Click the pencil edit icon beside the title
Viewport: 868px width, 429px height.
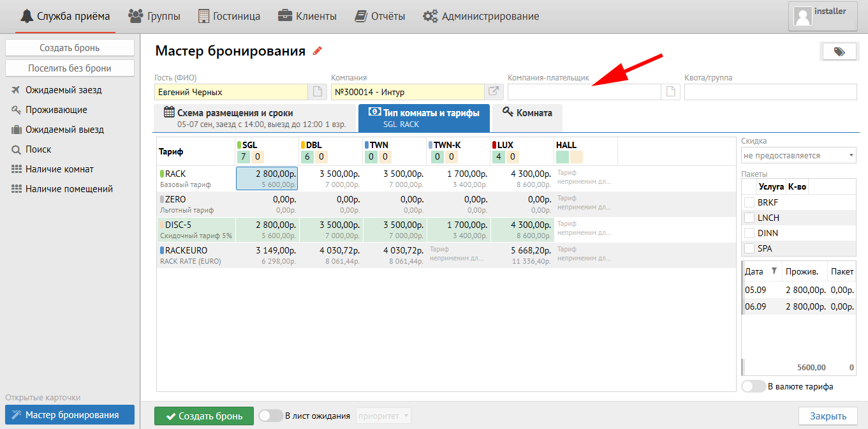pyautogui.click(x=317, y=51)
